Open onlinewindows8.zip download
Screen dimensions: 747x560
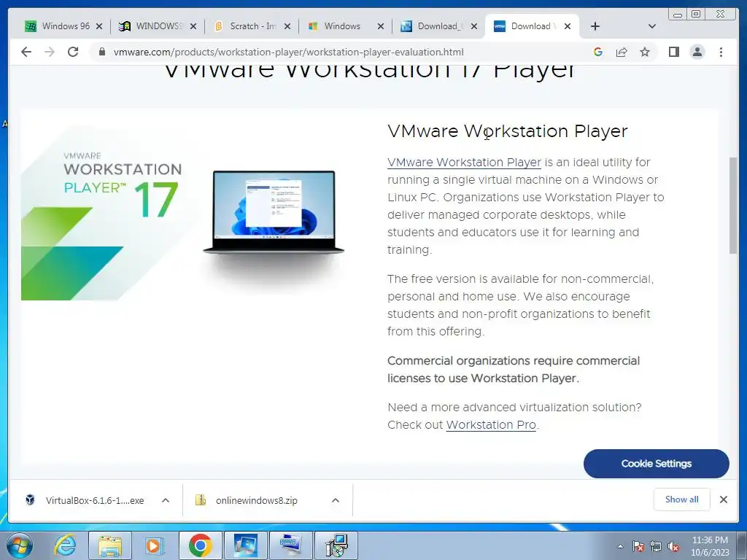(x=248, y=500)
